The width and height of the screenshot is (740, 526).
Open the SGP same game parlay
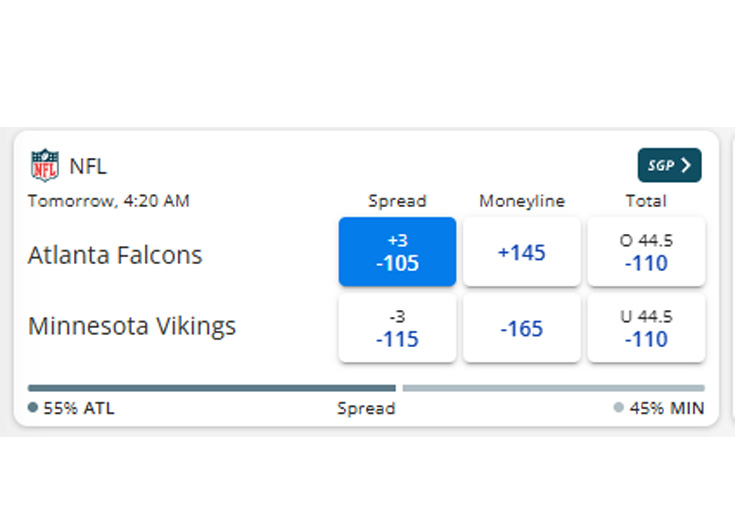[x=669, y=165]
